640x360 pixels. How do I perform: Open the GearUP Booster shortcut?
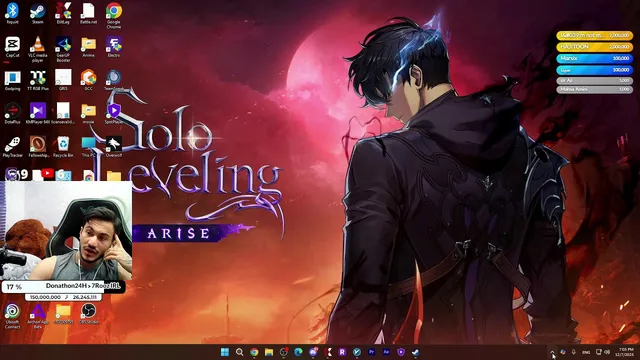point(63,49)
